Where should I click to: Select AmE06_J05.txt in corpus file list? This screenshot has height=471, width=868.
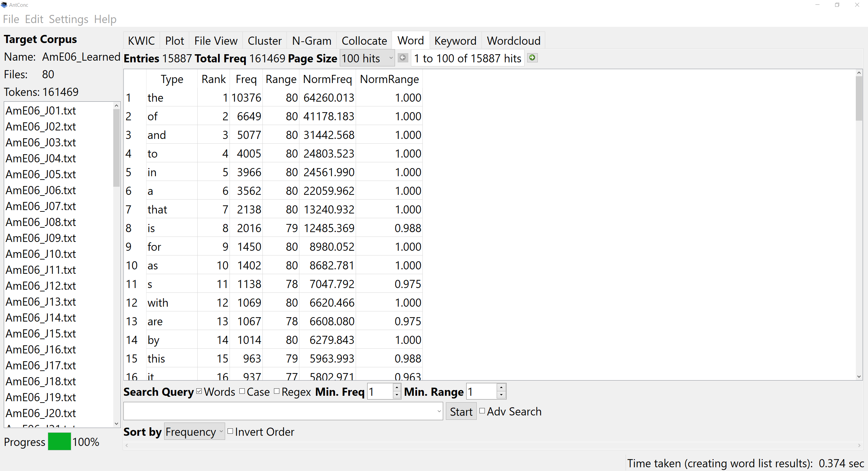pos(41,174)
